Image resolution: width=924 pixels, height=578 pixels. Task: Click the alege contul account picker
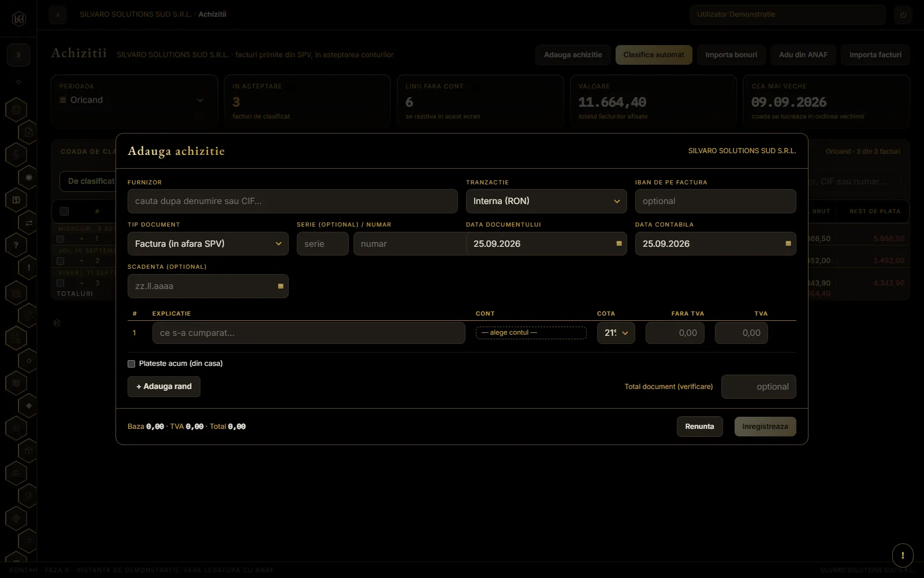click(x=531, y=333)
